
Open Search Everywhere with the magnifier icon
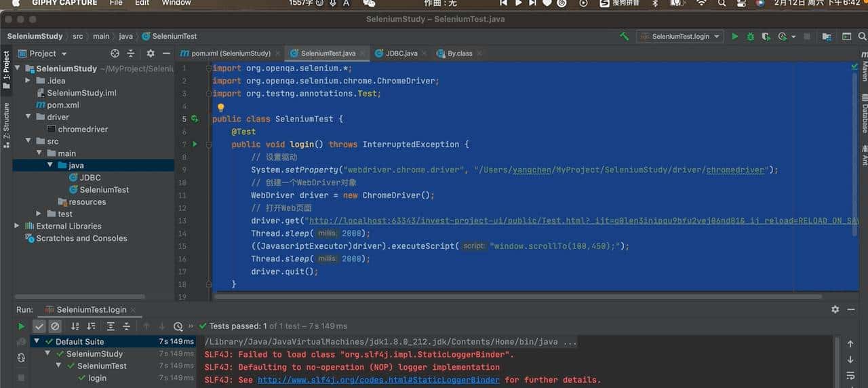pos(863,37)
